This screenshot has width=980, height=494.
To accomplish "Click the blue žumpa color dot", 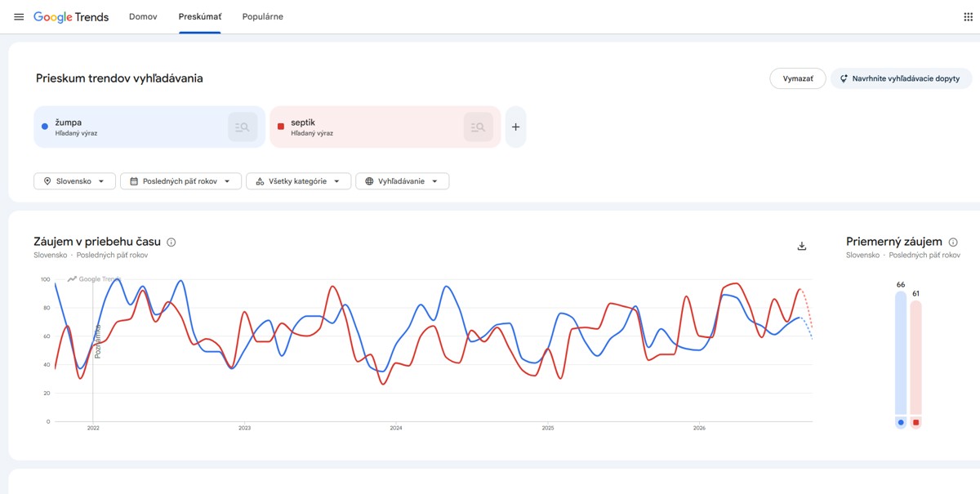I will click(x=45, y=127).
